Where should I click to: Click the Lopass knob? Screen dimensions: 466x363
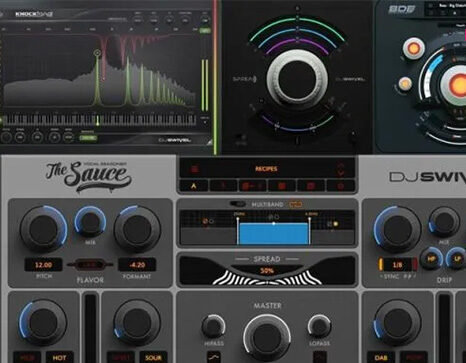[319, 327]
